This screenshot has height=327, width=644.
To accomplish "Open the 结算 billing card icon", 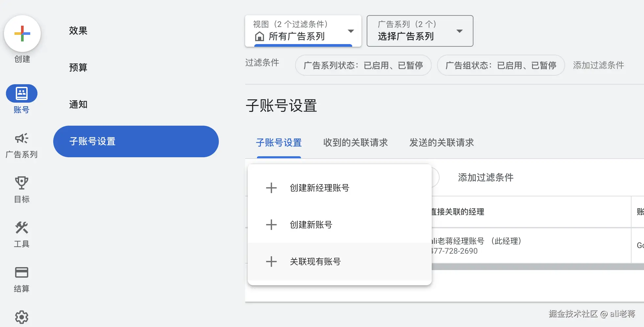I will (22, 272).
